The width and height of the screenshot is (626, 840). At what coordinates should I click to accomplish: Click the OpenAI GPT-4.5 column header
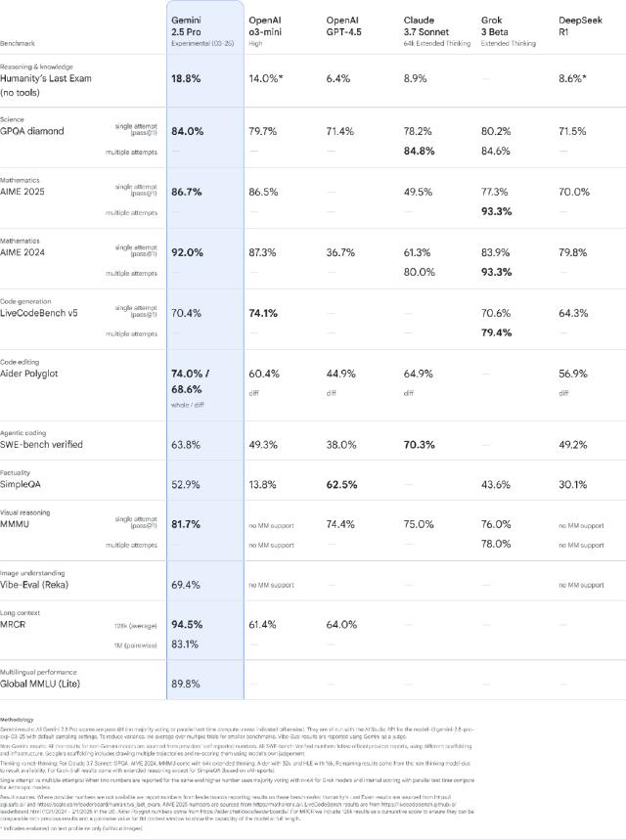(343, 25)
